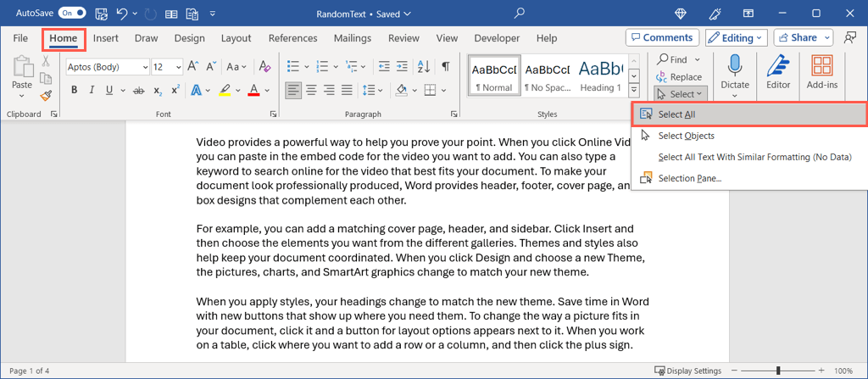
Task: Apply strikethrough formatting
Action: pos(139,91)
